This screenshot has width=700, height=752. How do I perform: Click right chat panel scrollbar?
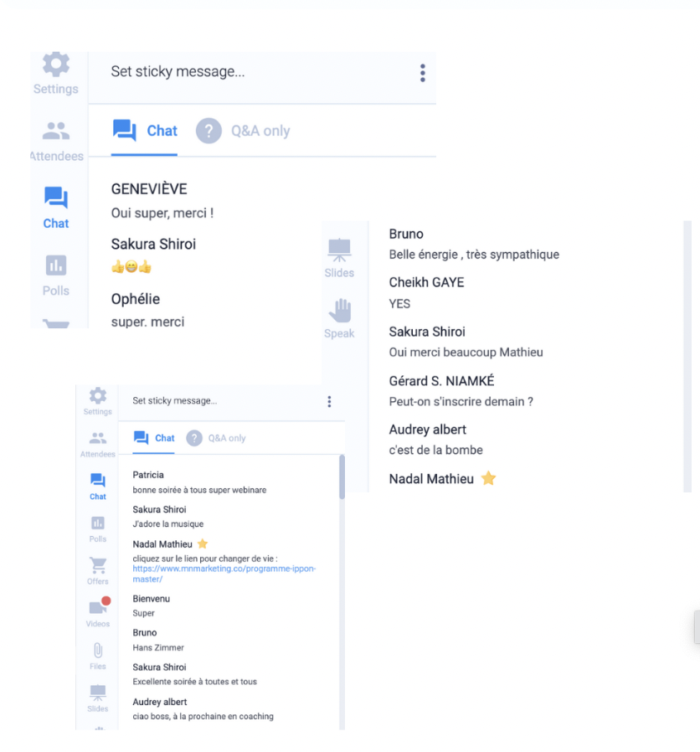click(687, 357)
